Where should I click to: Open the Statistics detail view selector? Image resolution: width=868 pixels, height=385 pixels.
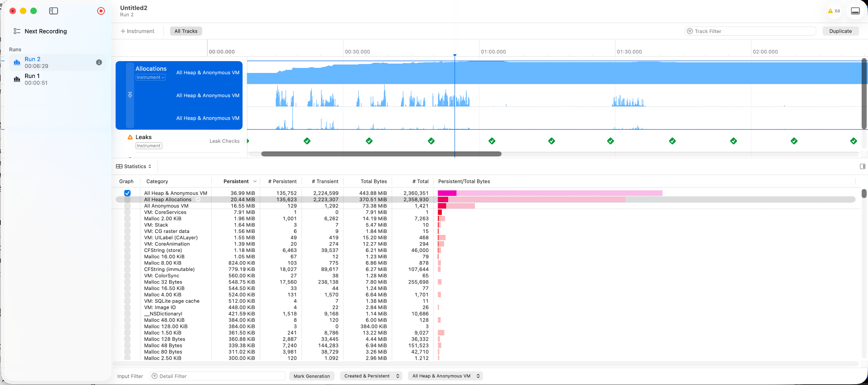click(134, 167)
